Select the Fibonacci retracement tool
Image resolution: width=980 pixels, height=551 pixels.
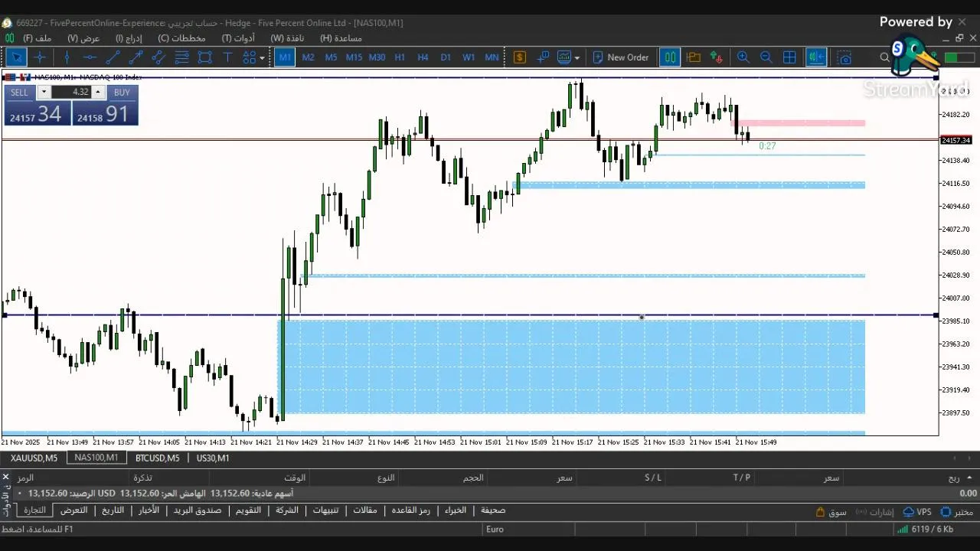(181, 57)
